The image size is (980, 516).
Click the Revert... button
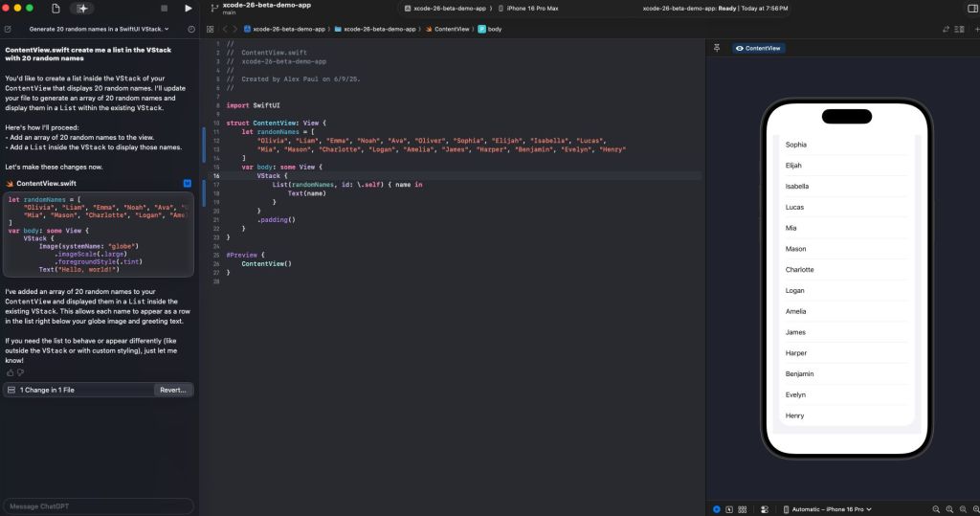pos(172,390)
